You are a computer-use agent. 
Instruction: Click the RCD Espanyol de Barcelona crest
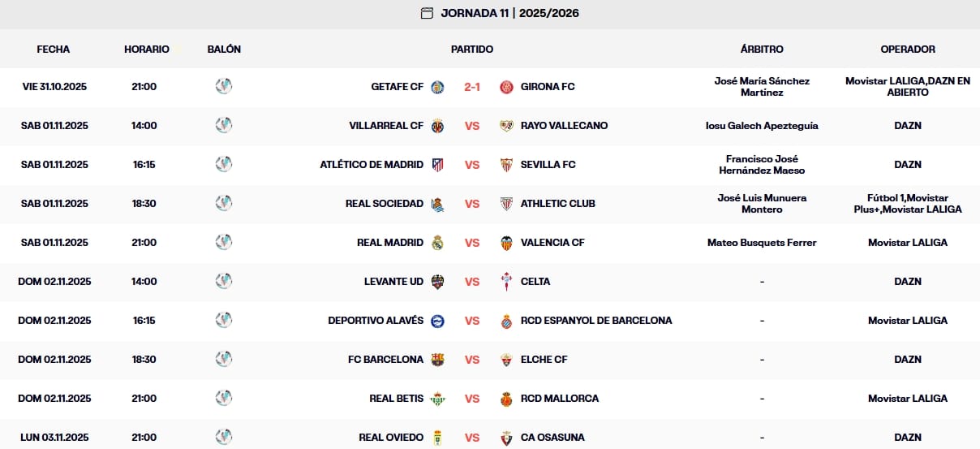click(507, 321)
